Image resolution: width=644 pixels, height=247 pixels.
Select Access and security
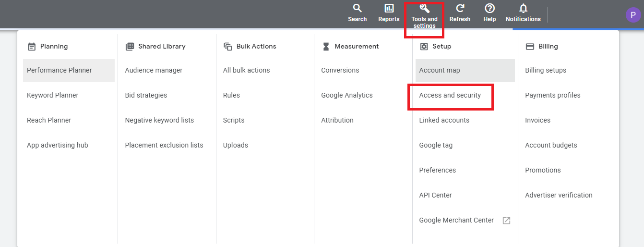[450, 95]
